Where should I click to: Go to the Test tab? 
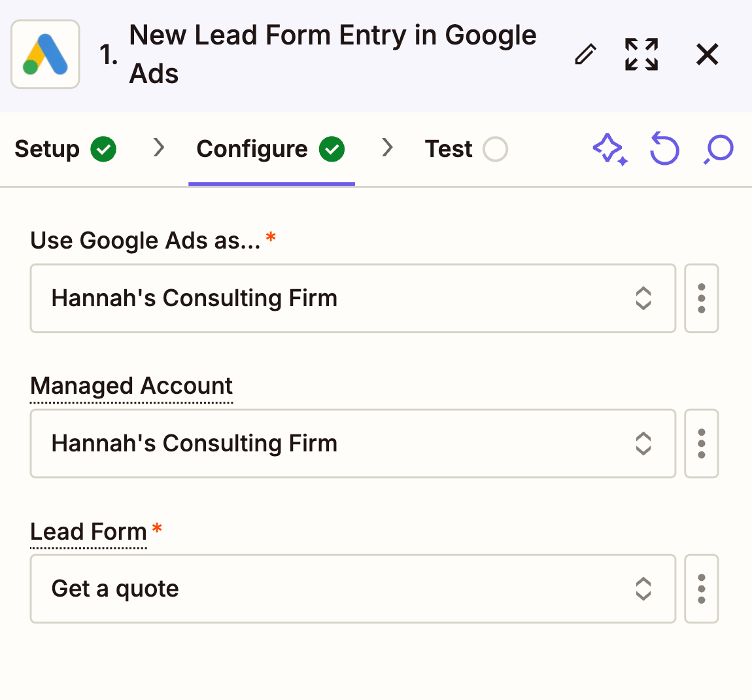tap(449, 149)
